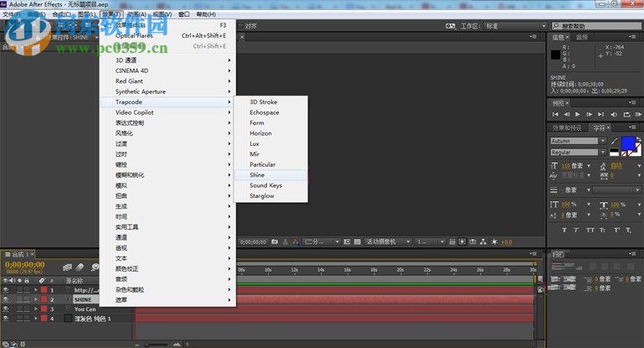Click the fast previews icon in viewer footer
Viewport: 644px width, 348px height.
pos(462,242)
